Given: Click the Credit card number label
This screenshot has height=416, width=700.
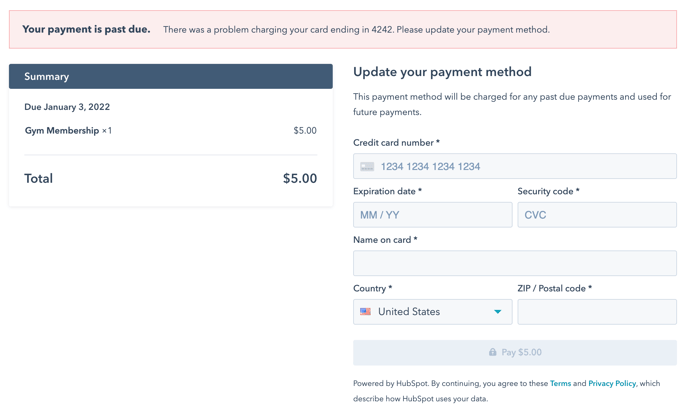Looking at the screenshot, I should click(x=396, y=143).
